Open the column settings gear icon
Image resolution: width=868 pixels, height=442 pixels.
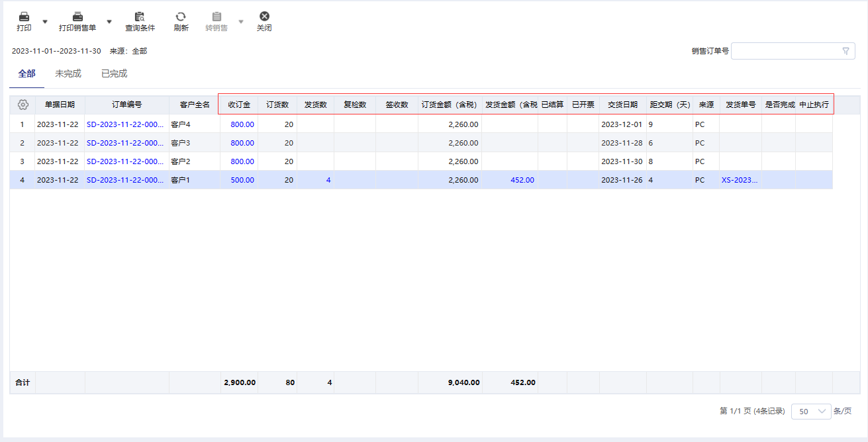[23, 105]
